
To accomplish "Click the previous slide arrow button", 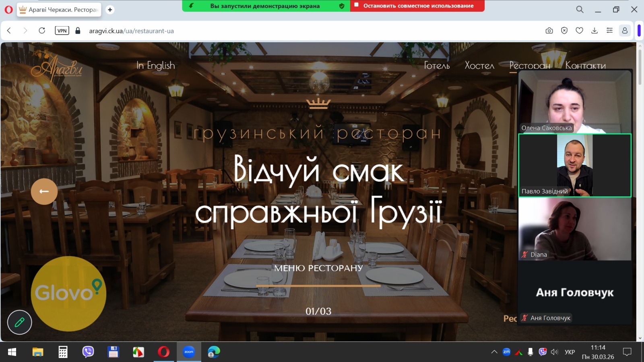I will coord(44,191).
